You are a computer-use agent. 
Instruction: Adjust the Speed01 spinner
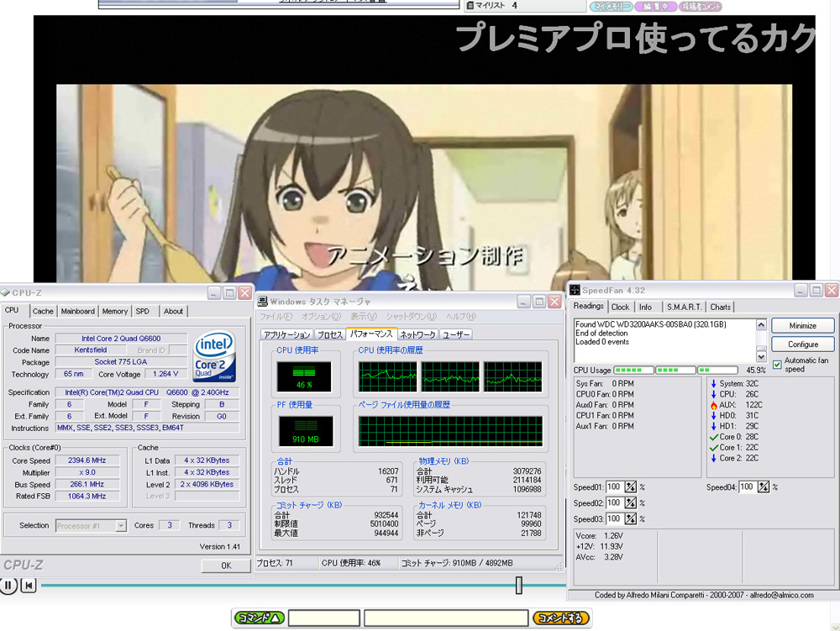pos(631,487)
